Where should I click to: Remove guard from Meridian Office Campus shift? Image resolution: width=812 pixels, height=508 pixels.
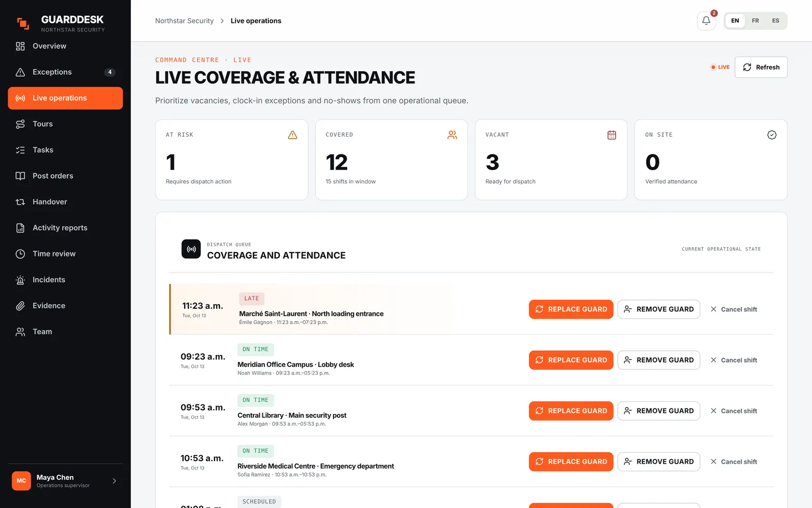click(659, 360)
